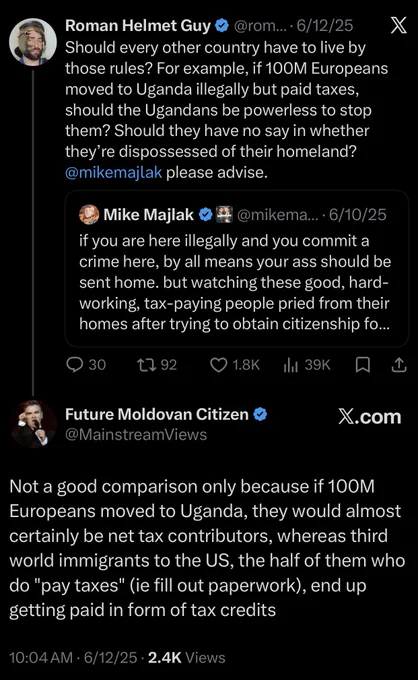418x680 pixels.
Task: Open the quoted Mike Majlak tweet
Action: 237,269
